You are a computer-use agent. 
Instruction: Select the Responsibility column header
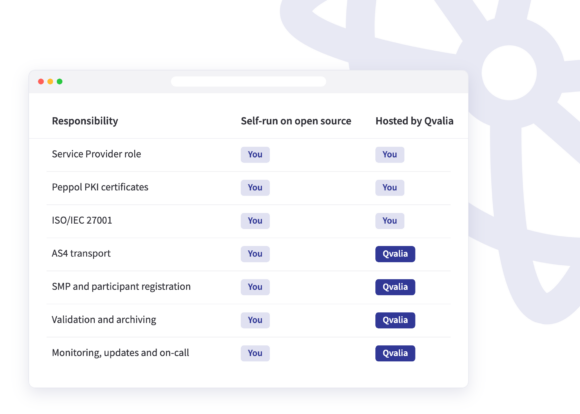point(85,121)
